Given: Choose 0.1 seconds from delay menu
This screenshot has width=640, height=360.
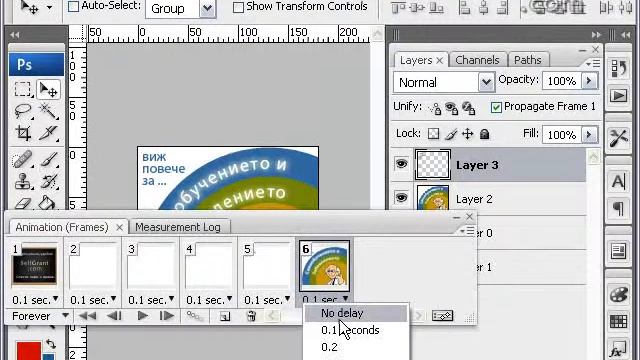Looking at the screenshot, I should 356,330.
